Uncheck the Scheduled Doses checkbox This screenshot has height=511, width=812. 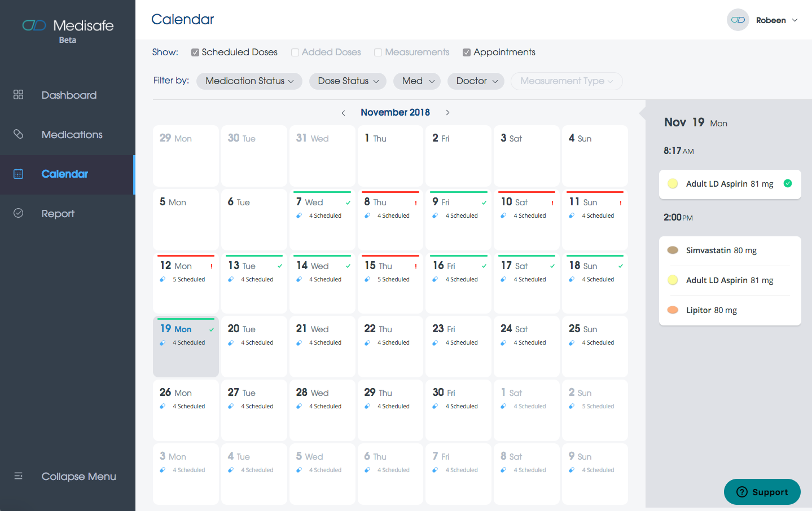click(195, 52)
